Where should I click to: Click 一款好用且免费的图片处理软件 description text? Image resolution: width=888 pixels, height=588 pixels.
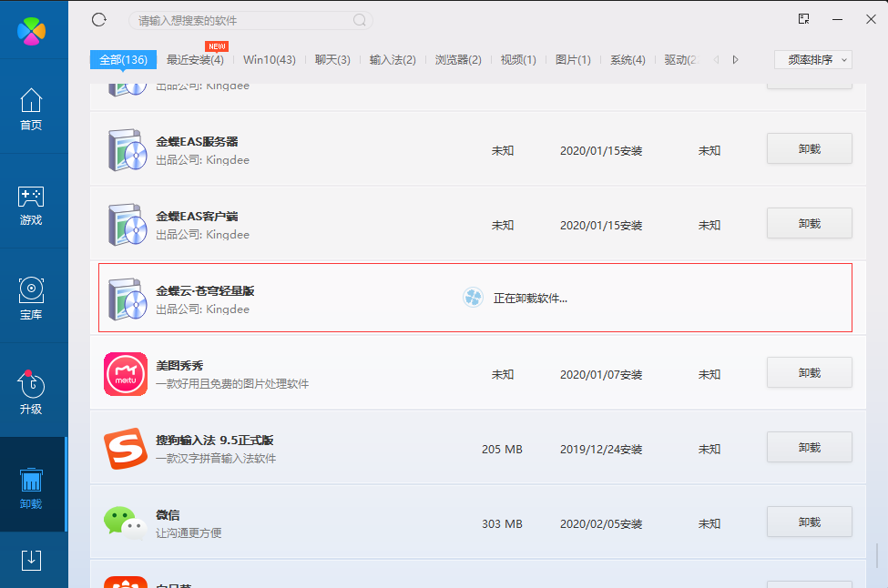click(232, 384)
